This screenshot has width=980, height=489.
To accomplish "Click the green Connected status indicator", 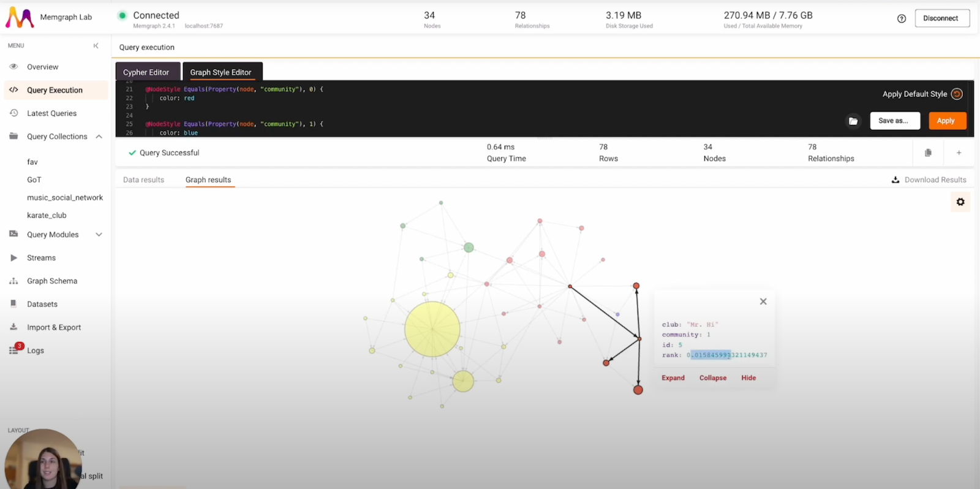I will pos(123,15).
